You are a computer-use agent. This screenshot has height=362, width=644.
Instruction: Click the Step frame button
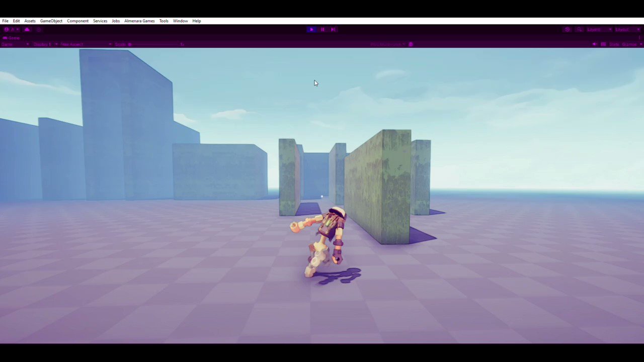pos(333,29)
